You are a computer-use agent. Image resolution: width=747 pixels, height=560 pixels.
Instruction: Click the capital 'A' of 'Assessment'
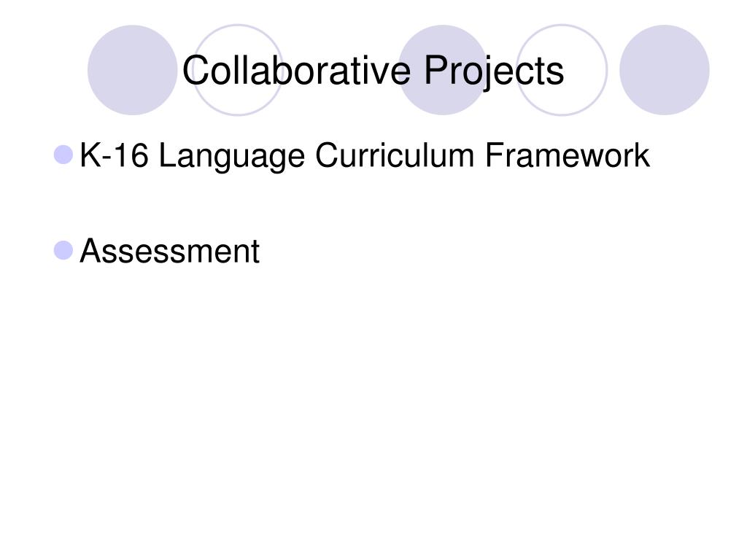[91, 251]
